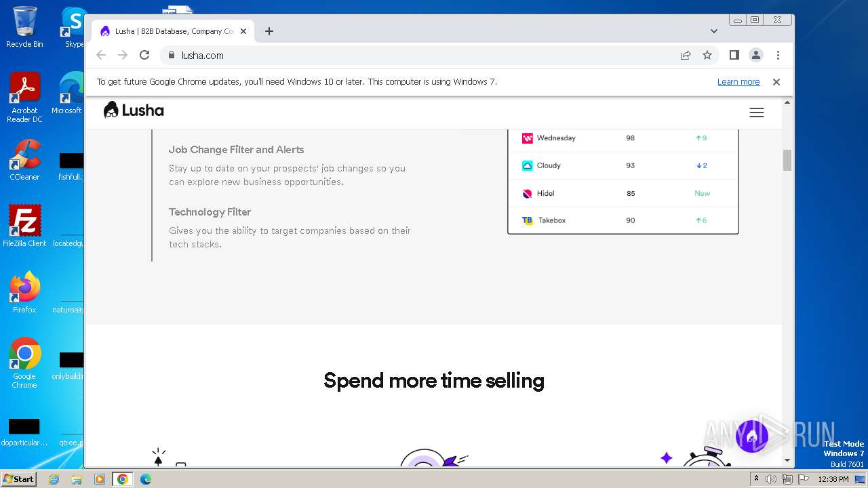868x488 pixels.
Task: Click the Hidel New status label
Action: (703, 193)
